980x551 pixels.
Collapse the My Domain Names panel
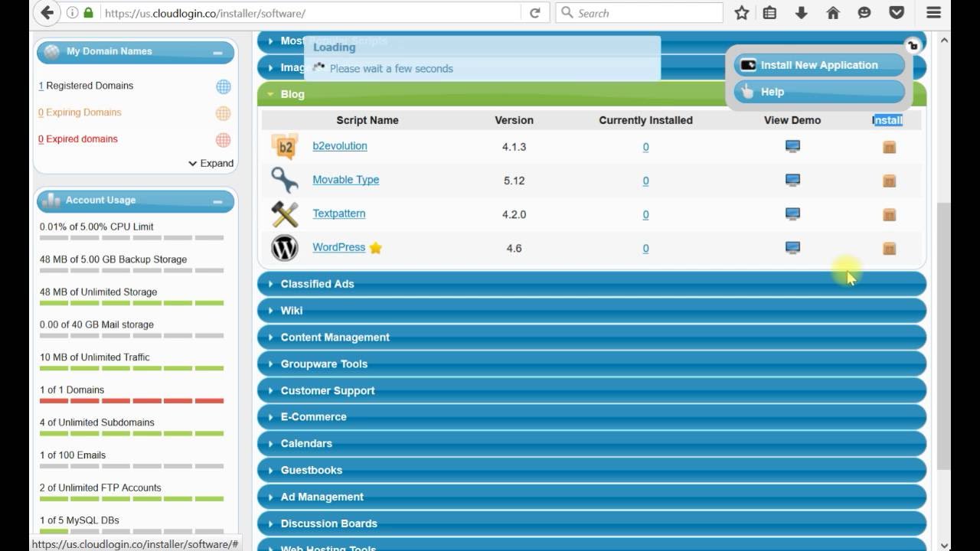click(217, 53)
